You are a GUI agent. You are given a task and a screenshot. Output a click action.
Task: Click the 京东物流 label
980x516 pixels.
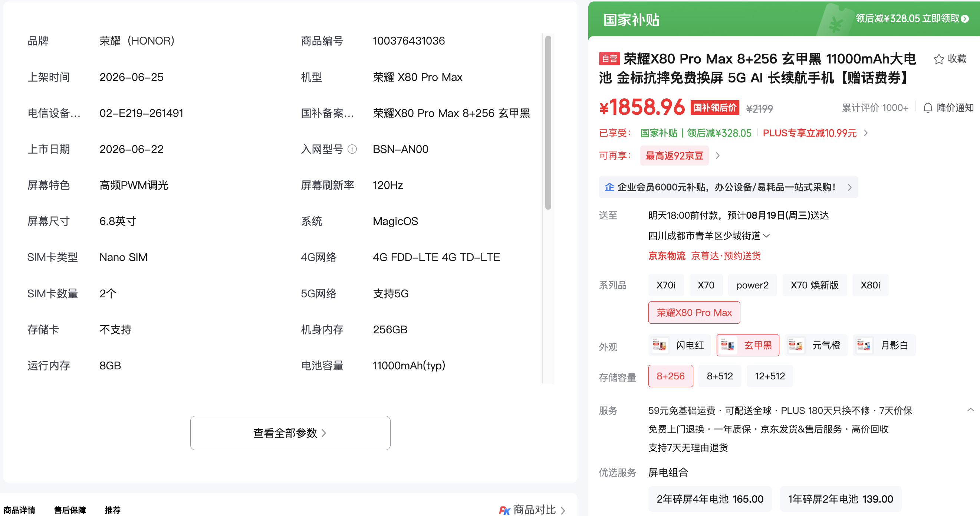[667, 256]
